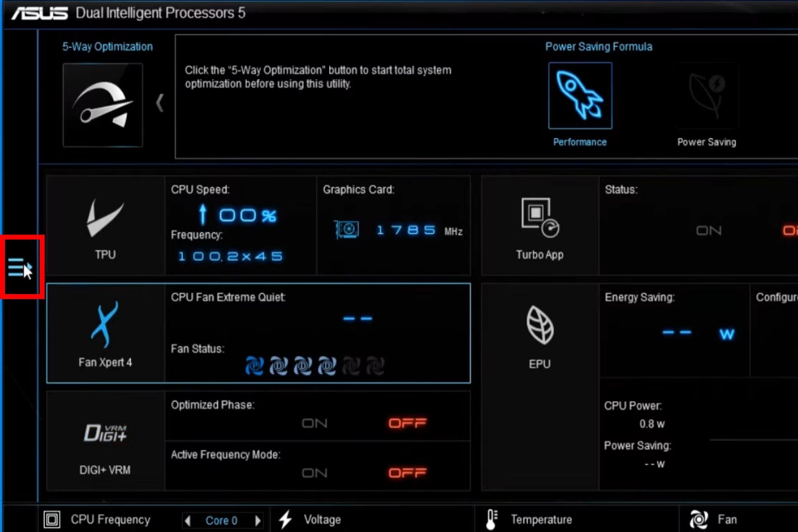
Task: Click the Turbo App label
Action: point(540,255)
